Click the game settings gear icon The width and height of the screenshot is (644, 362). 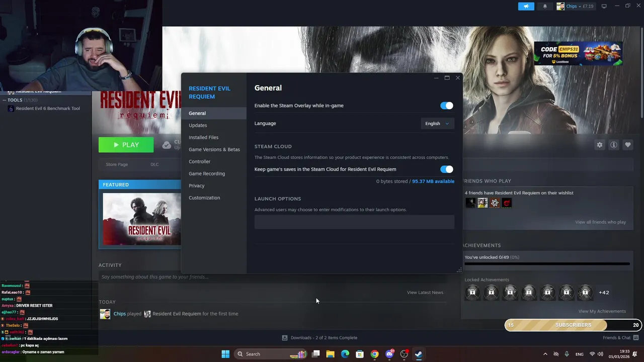click(x=599, y=145)
